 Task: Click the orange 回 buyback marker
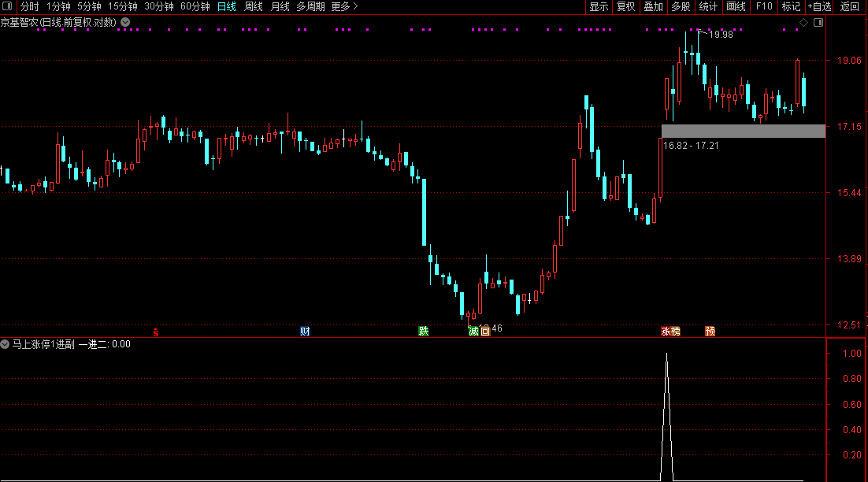click(485, 332)
